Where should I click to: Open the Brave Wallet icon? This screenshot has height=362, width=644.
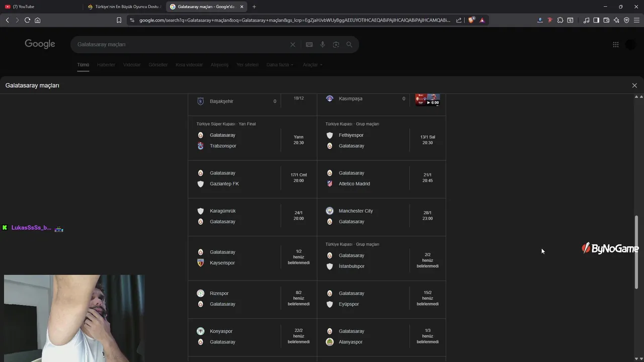point(606,20)
